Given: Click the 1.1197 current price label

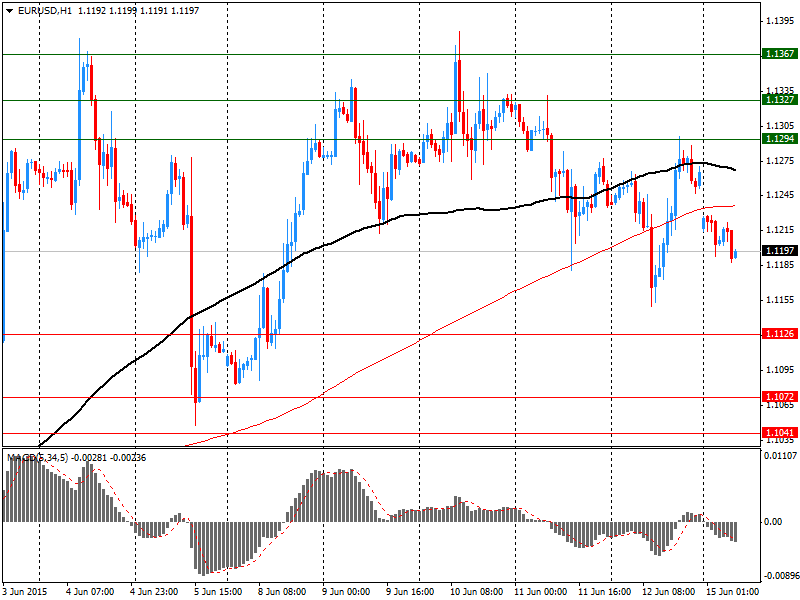Looking at the screenshot, I should pos(779,251).
